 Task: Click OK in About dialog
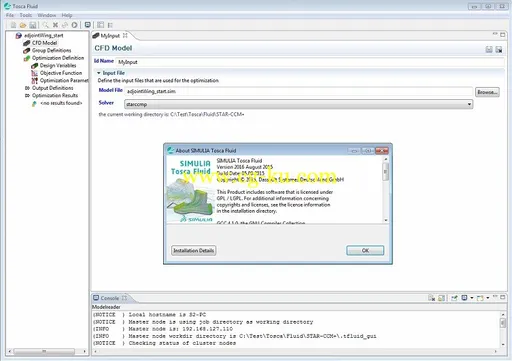pyautogui.click(x=365, y=250)
